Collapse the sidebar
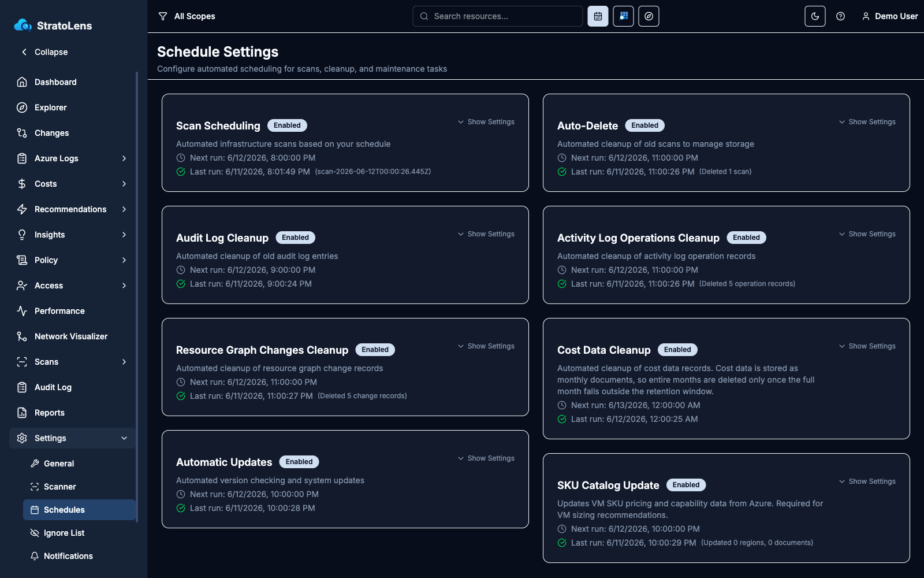Viewport: 924px width, 578px height. [44, 52]
